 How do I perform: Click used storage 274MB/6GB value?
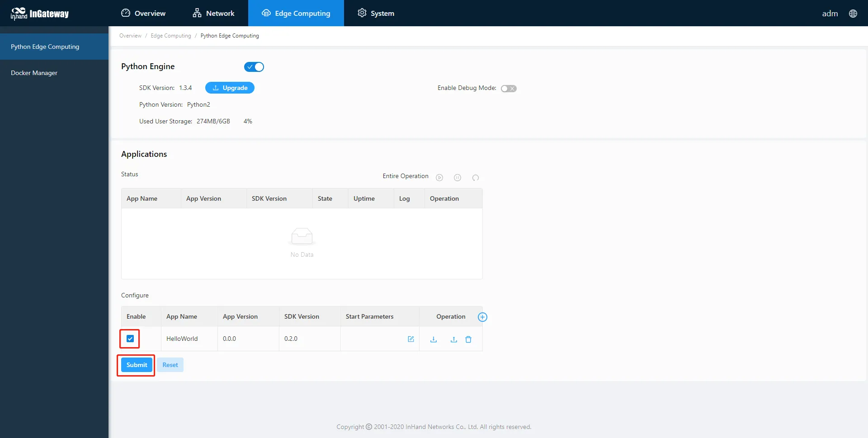click(x=213, y=121)
